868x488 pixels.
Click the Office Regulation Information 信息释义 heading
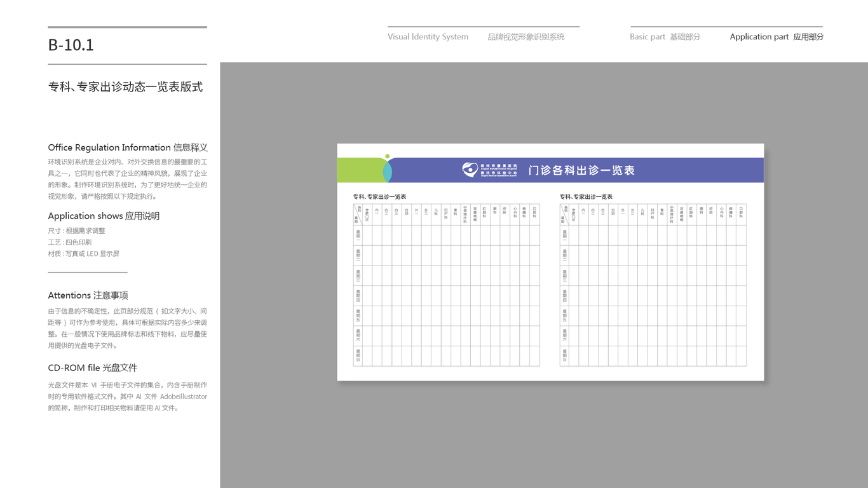128,147
